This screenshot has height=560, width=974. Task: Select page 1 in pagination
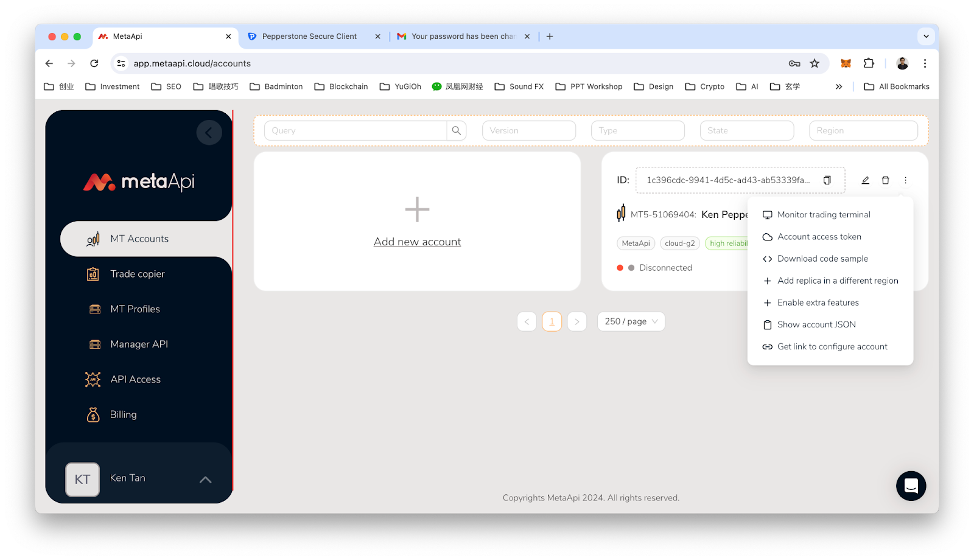[x=552, y=321]
